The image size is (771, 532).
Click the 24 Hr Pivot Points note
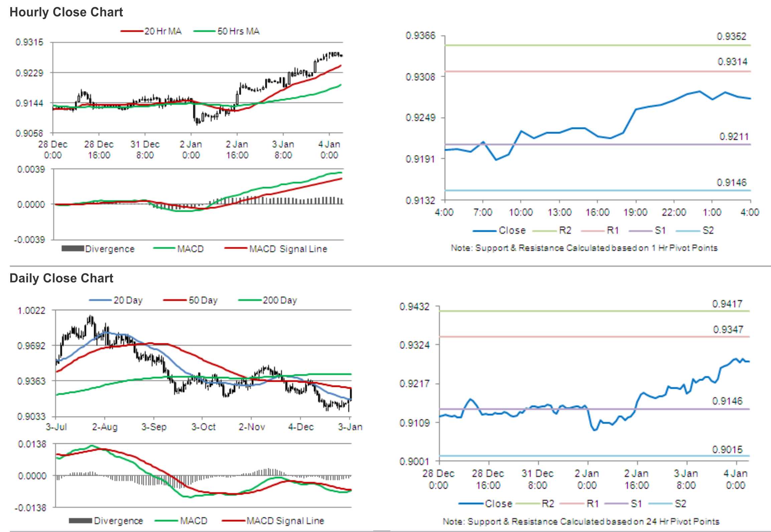pos(581,521)
